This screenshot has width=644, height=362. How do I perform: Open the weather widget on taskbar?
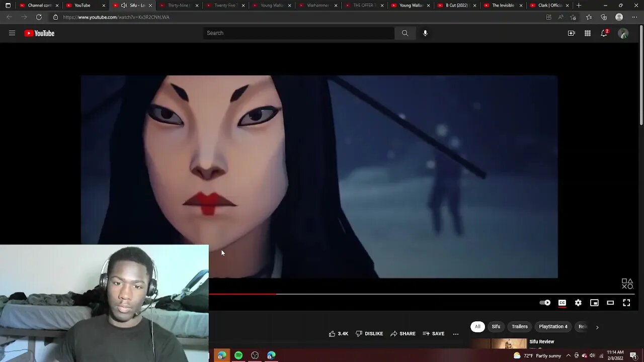pos(537,355)
